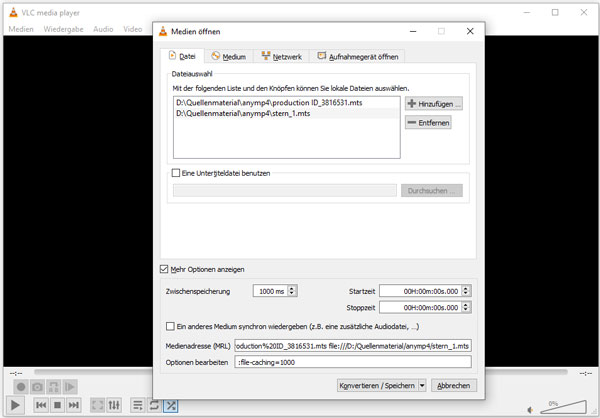Enable Eine Untertiteldatei benutzen checkbox
The width and height of the screenshot is (600, 418).
point(176,173)
